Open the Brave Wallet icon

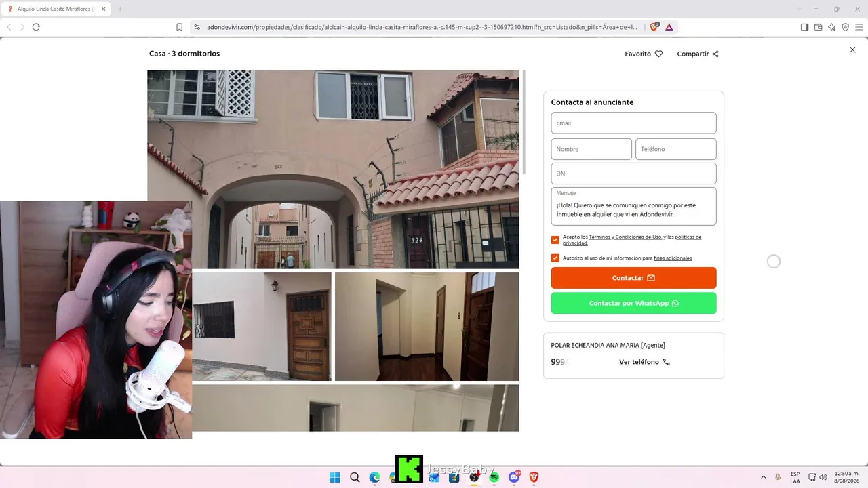[x=818, y=27]
